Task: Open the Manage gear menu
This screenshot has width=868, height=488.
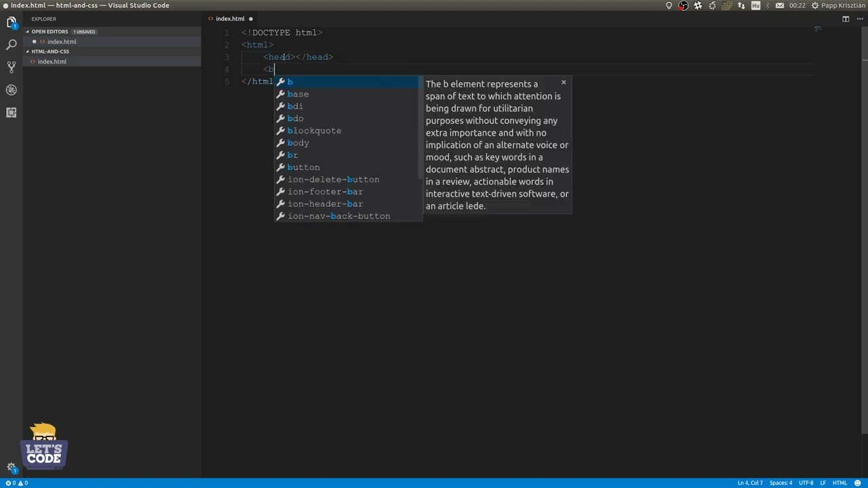Action: (12, 468)
